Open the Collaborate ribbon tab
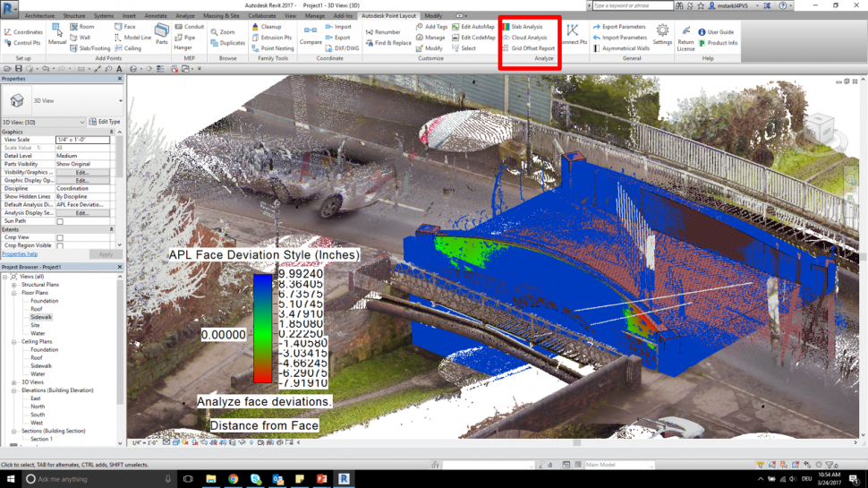Screen dimensions: 868x488 coord(262,16)
